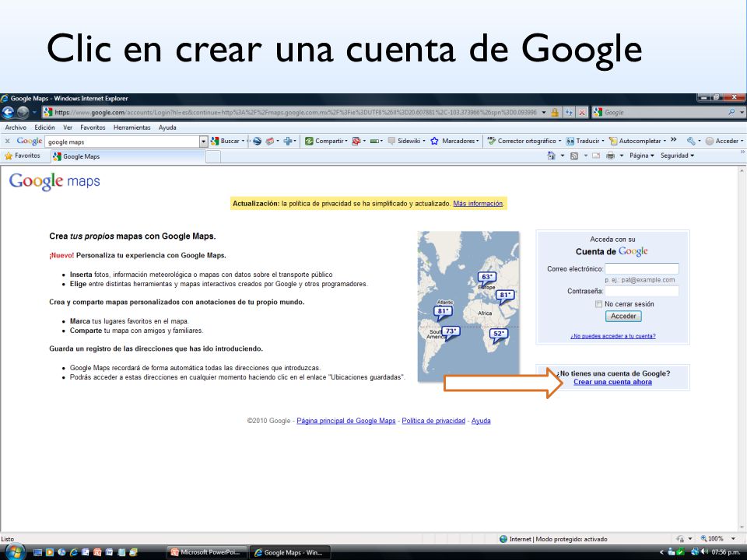The image size is (747, 560).
Task: Click the taskbar clock showing 07:56 p.m.
Action: (x=725, y=552)
